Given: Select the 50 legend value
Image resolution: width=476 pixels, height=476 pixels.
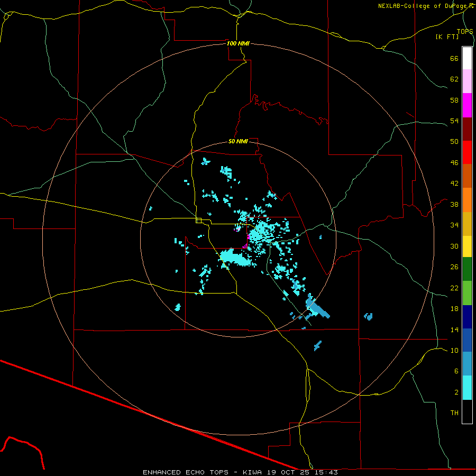Looking at the screenshot, I should 454,141.
